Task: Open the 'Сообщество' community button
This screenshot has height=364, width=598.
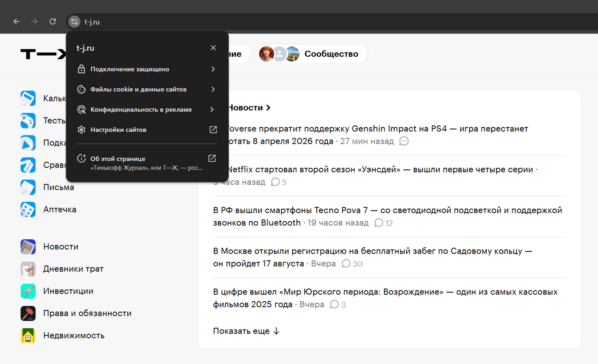Action: point(312,54)
